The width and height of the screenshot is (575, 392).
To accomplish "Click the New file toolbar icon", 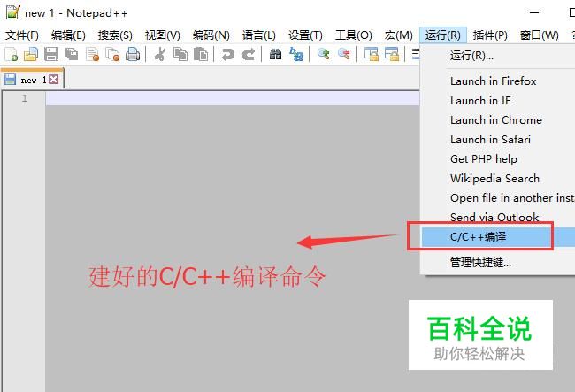I will click(11, 54).
